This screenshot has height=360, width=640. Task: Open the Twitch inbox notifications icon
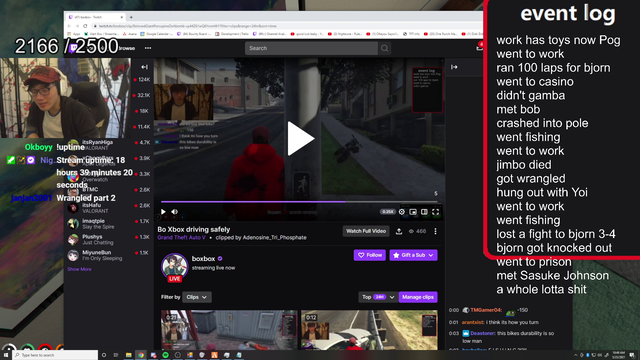[479, 47]
